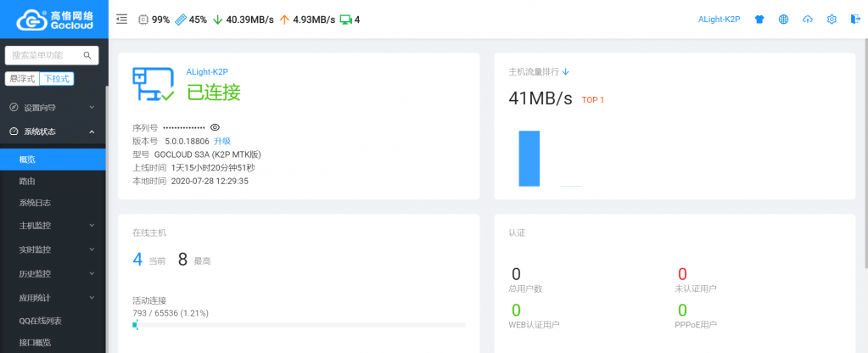Click the ALight-K2P link in header
The image size is (868, 353).
[719, 20]
